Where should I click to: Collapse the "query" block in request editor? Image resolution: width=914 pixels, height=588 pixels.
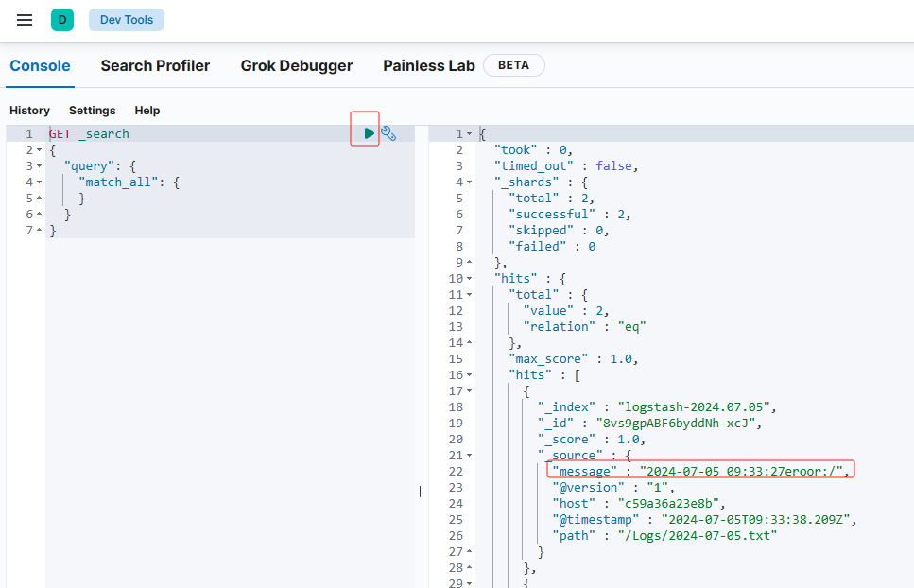pyautogui.click(x=39, y=166)
